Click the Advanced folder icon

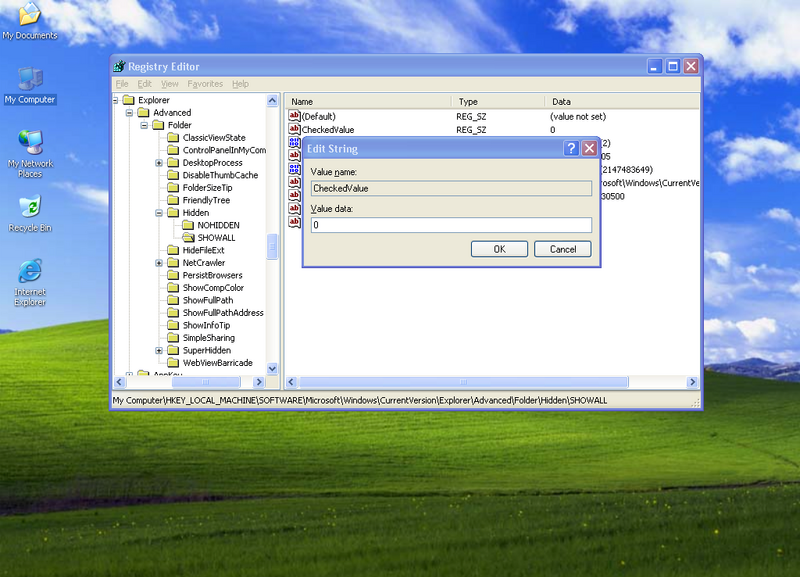[x=143, y=112]
